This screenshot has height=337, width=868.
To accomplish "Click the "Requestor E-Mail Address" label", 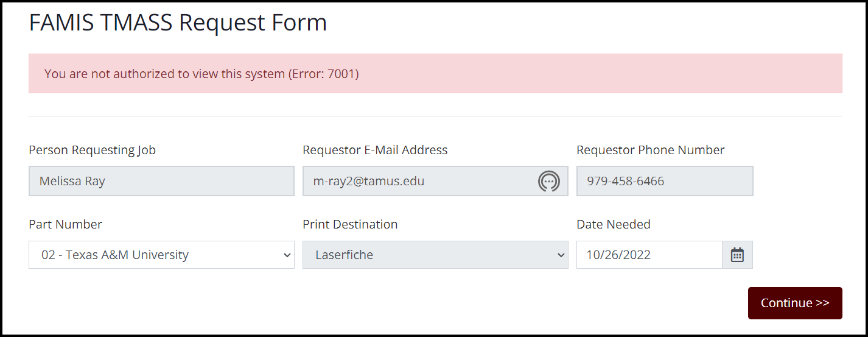I will [375, 150].
